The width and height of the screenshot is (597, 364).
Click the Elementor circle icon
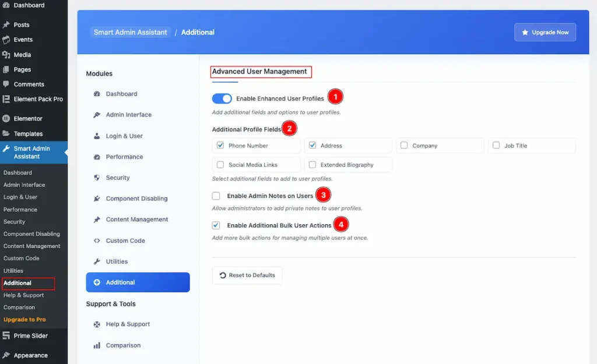pyautogui.click(x=6, y=119)
